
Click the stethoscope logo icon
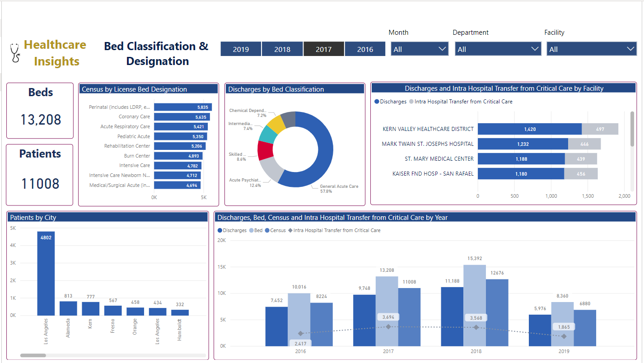click(x=15, y=52)
